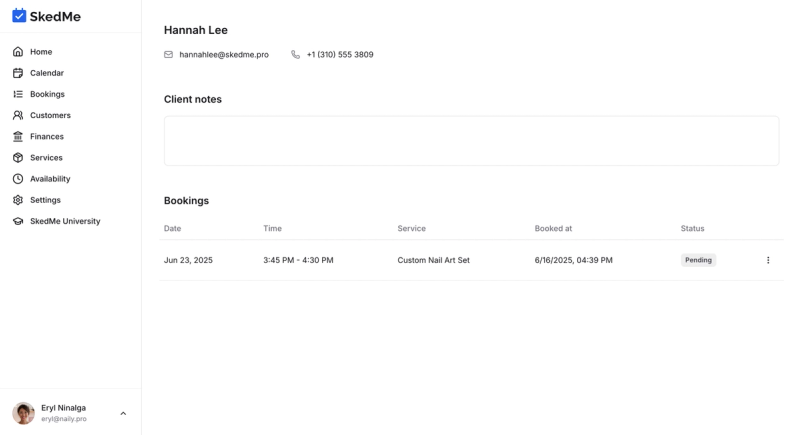Viewport: 800px width, 435px height.
Task: Click the Services box icon
Action: pos(18,158)
